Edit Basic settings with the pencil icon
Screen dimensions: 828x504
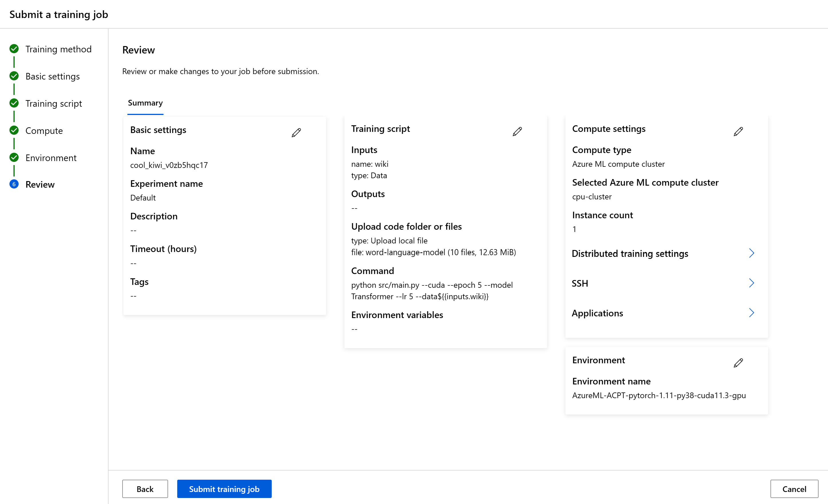coord(296,132)
